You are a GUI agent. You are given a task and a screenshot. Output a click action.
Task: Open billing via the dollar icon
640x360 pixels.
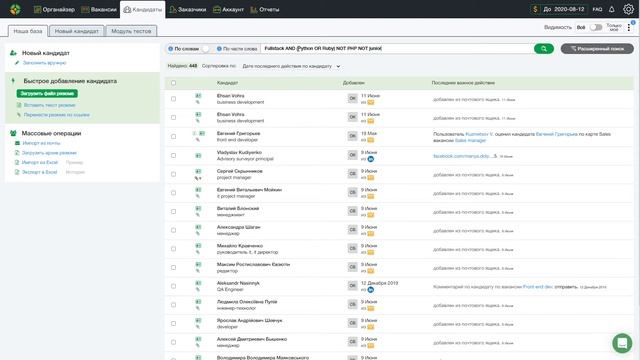tap(535, 9)
